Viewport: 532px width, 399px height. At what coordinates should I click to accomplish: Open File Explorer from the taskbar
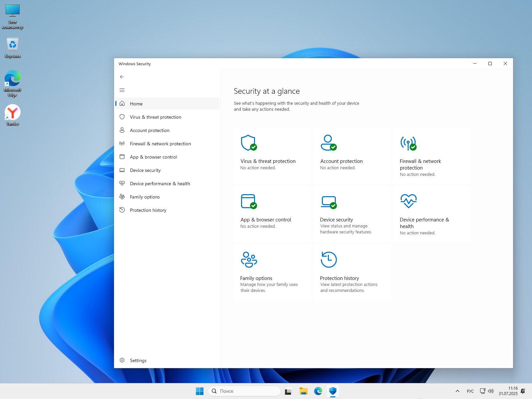click(x=303, y=391)
